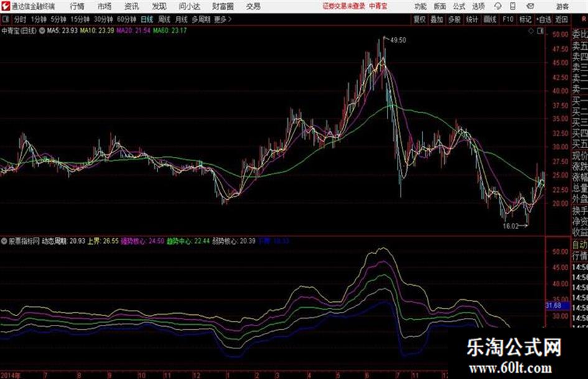Click the envelope message icon
This screenshot has height=379, width=588.
click(x=530, y=6)
